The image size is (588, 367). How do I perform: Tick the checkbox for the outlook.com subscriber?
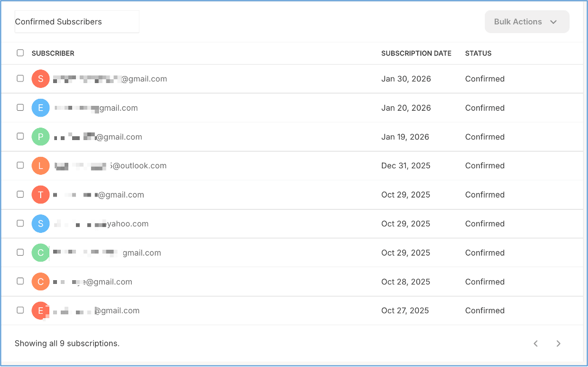(x=20, y=166)
